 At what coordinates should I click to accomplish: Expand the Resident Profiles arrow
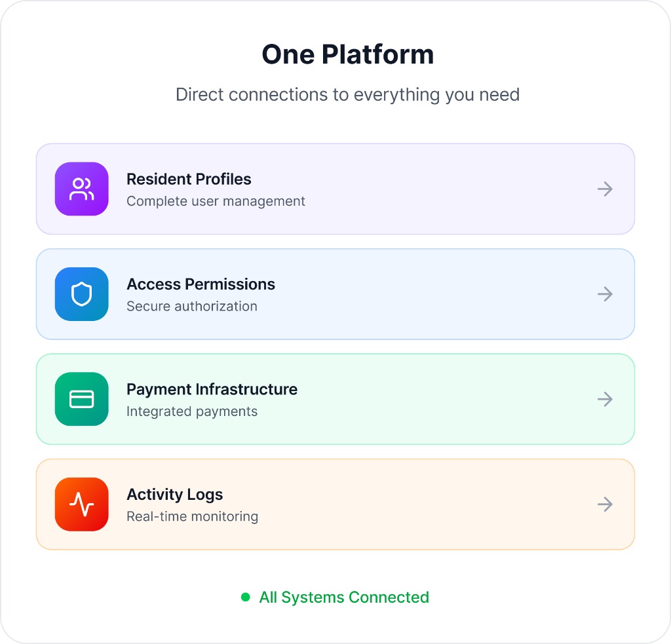(x=605, y=189)
